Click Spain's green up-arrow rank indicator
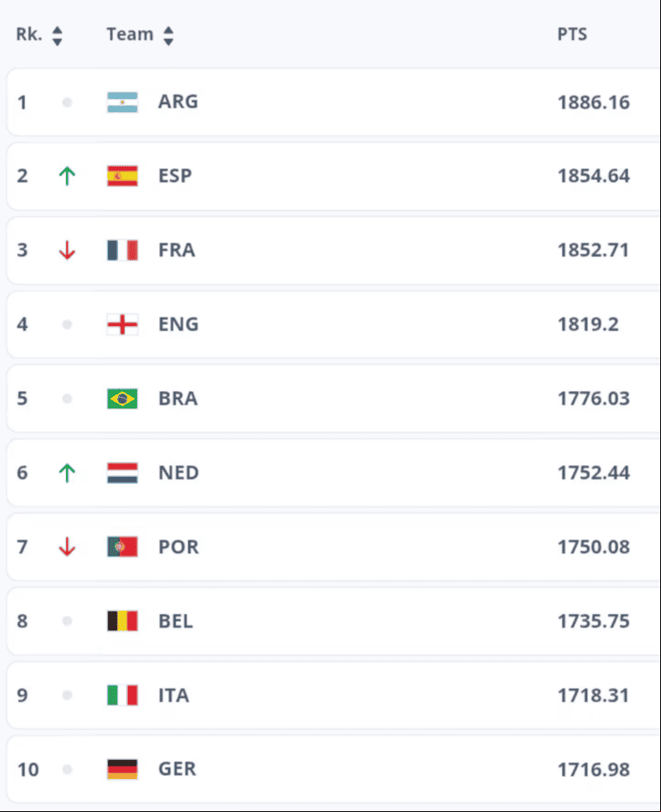This screenshot has height=812, width=661. coord(67,176)
